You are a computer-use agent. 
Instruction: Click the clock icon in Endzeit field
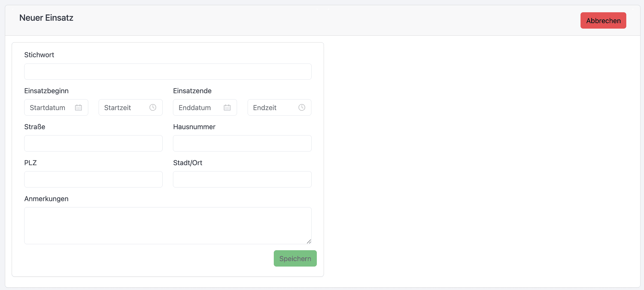pos(302,108)
